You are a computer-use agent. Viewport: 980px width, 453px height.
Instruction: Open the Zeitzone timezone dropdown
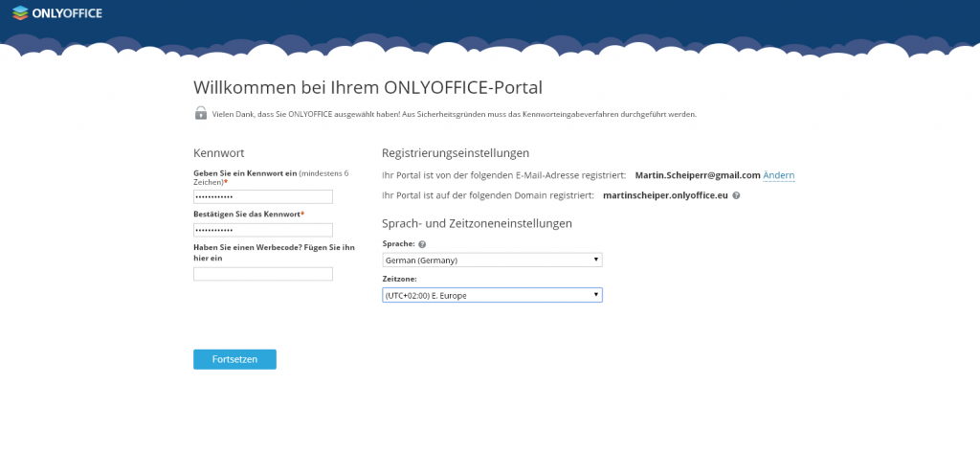click(x=492, y=295)
